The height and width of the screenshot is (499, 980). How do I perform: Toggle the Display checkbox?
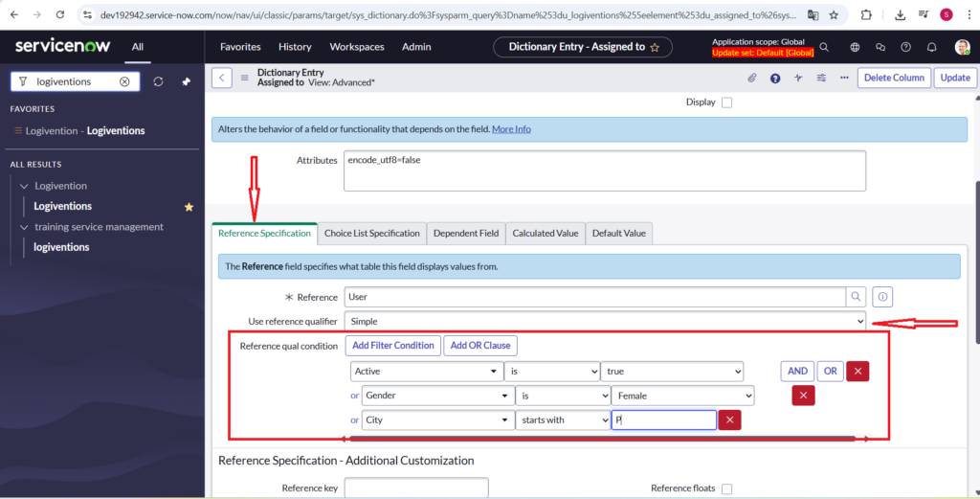726,102
